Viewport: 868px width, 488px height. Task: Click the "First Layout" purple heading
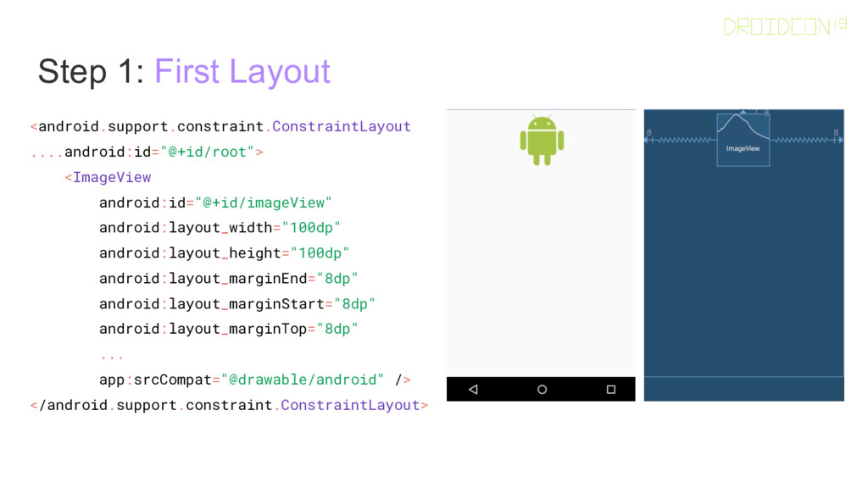(x=242, y=71)
